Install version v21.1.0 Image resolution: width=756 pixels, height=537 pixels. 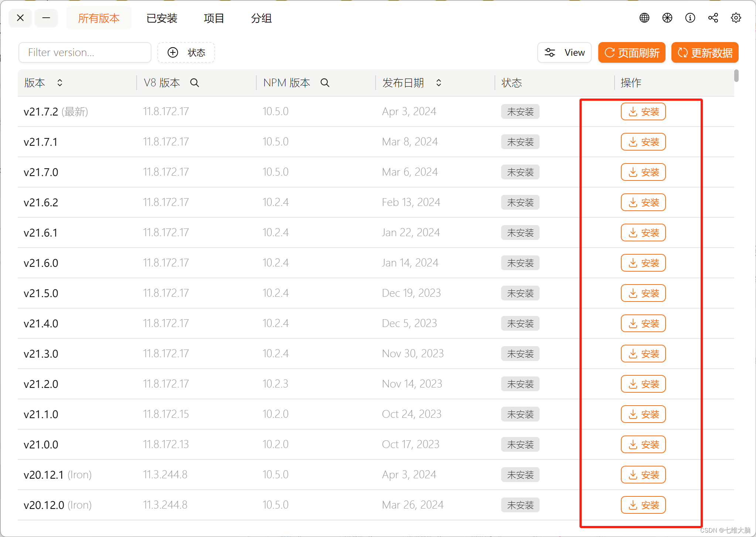[643, 414]
